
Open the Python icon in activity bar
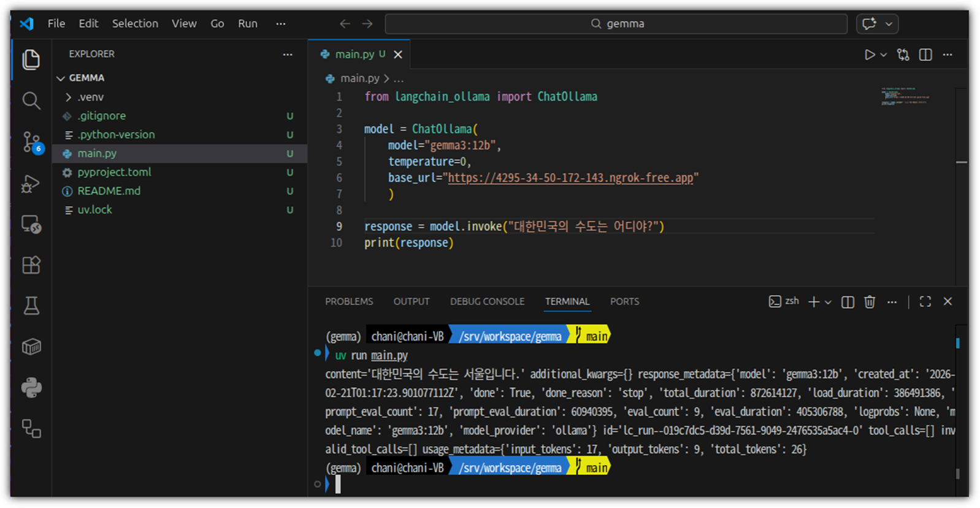(x=31, y=388)
